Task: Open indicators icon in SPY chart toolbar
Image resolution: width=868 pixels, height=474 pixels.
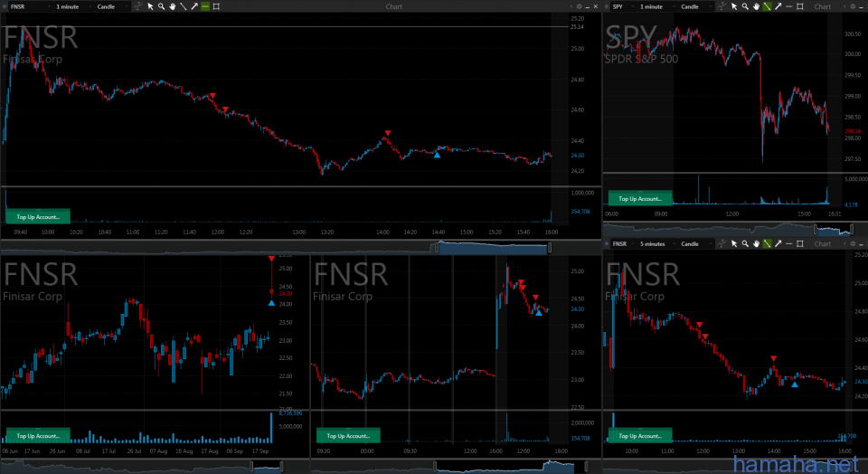Action: coord(722,6)
